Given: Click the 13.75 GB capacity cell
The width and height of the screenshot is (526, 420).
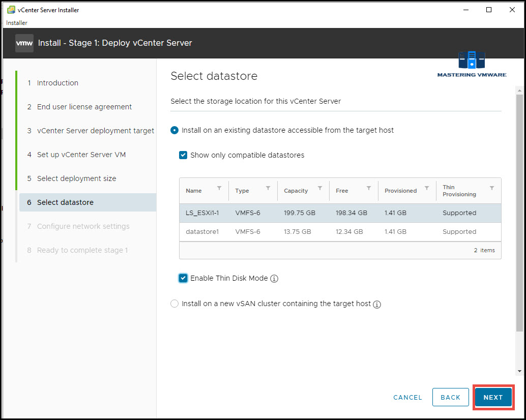Looking at the screenshot, I should point(297,232).
